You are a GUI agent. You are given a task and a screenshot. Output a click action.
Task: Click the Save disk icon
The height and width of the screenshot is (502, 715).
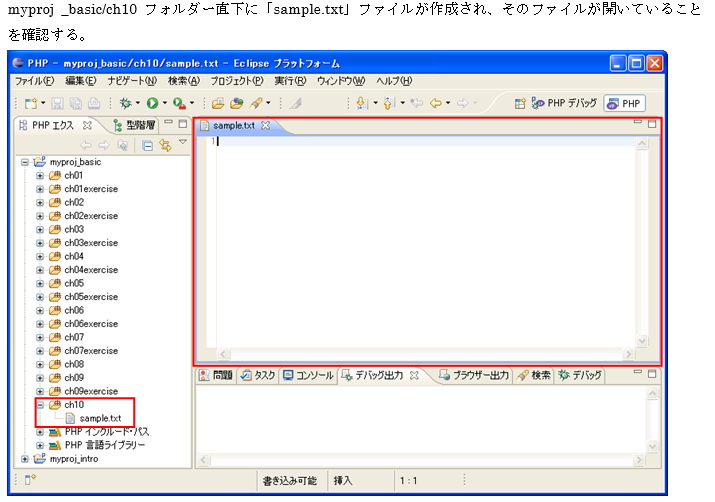pyautogui.click(x=57, y=104)
